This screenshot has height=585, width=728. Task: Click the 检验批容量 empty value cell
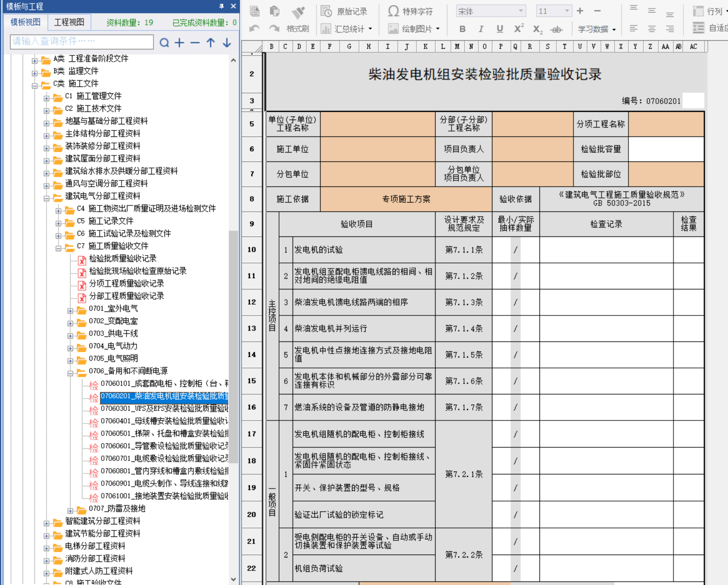click(666, 149)
